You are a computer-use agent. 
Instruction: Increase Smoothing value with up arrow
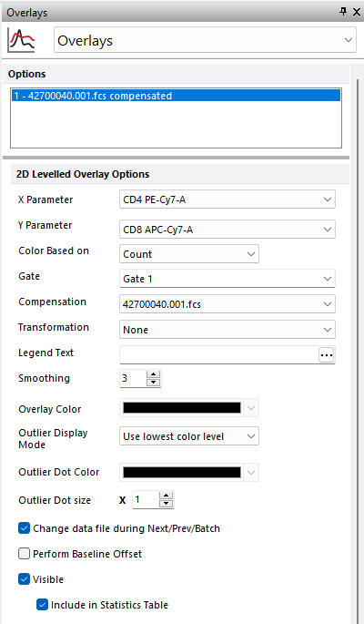(x=153, y=374)
